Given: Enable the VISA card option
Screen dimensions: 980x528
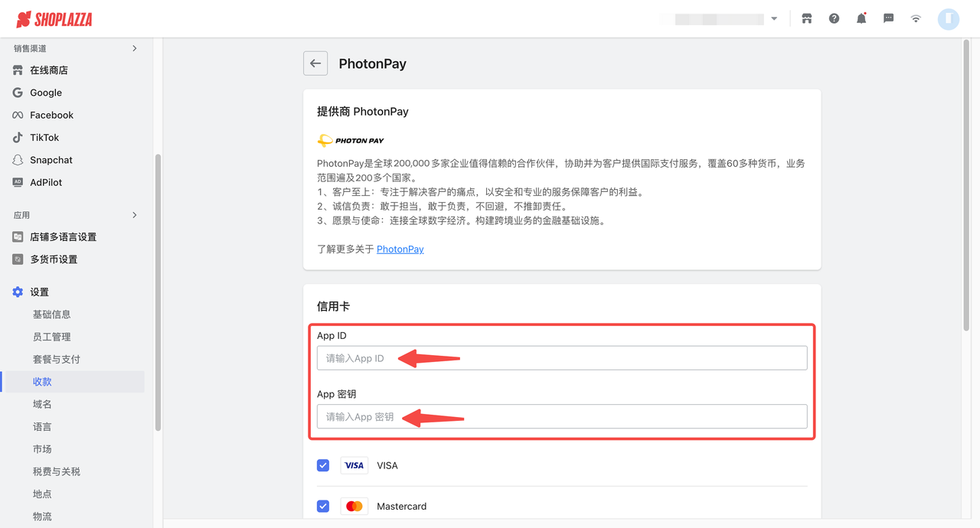Looking at the screenshot, I should [x=322, y=464].
